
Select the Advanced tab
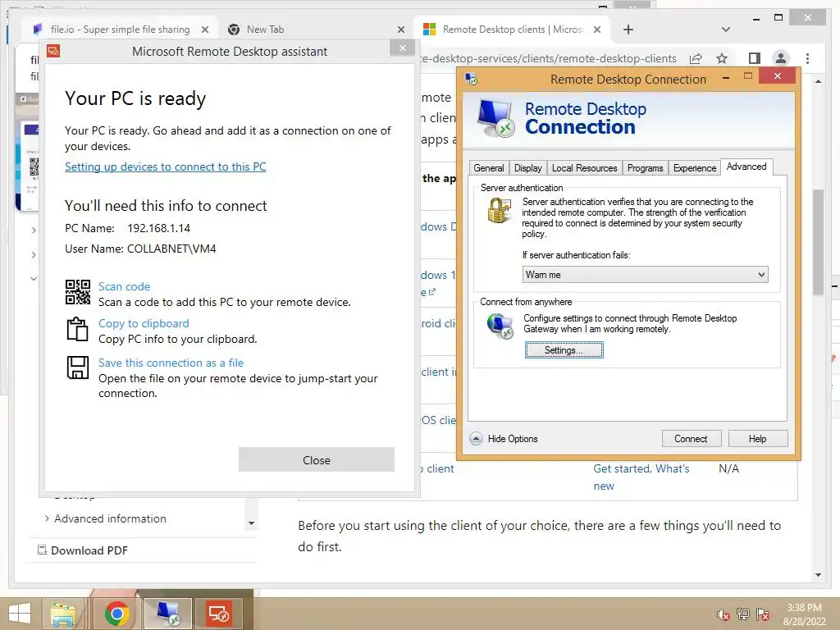coord(746,167)
